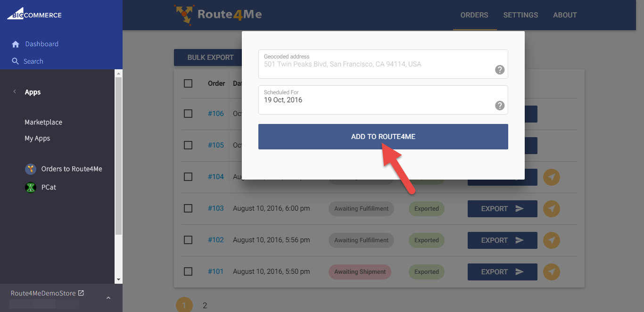Viewport: 644px width, 312px height.
Task: Select the checkbox for order #101
Action: click(188, 271)
